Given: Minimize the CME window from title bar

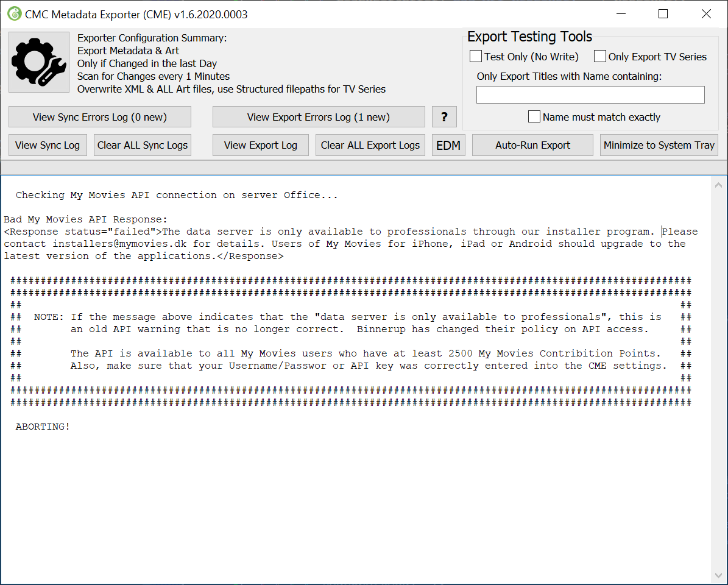Looking at the screenshot, I should pos(621,14).
